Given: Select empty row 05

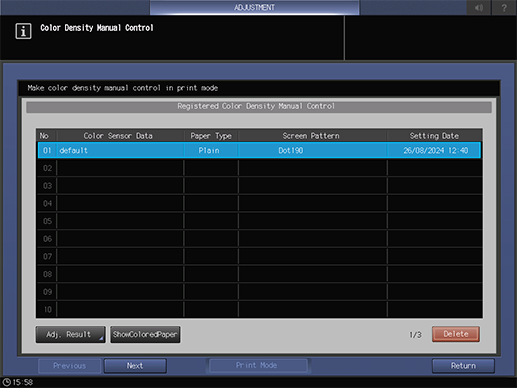Looking at the screenshot, I should coord(259,221).
